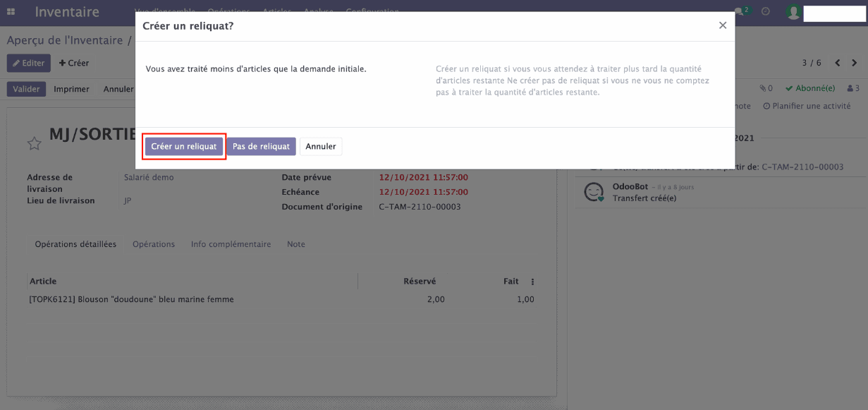
Task: Click the Créer un reliquat button
Action: pos(183,146)
